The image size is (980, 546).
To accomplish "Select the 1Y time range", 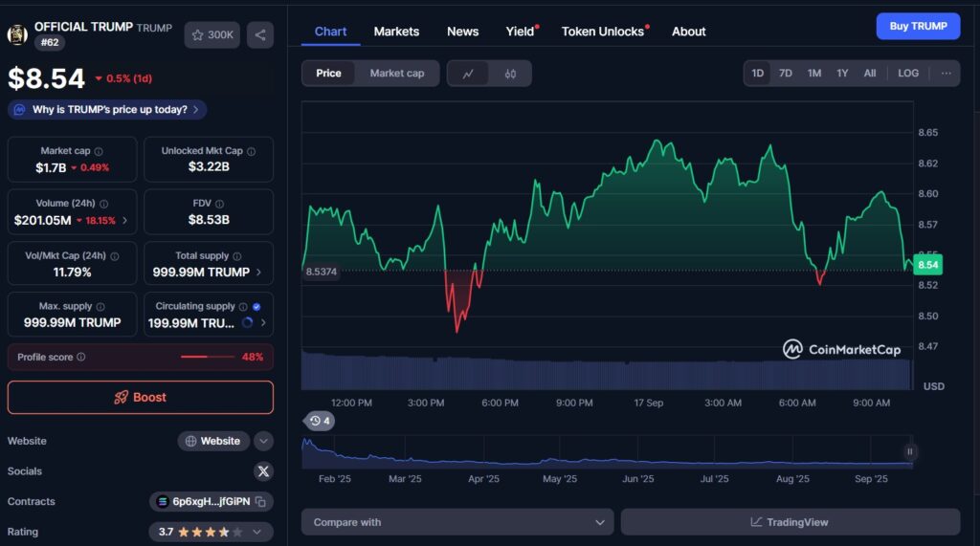I will point(842,73).
